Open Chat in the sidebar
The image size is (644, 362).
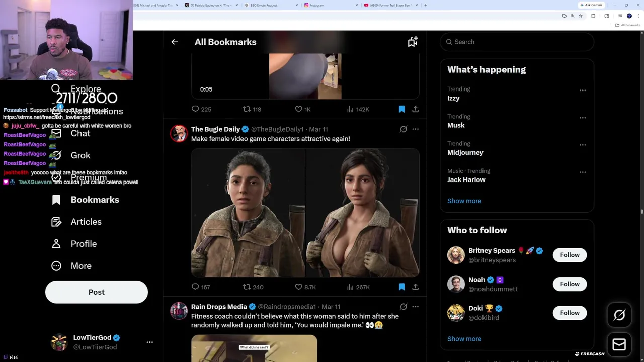(71, 133)
